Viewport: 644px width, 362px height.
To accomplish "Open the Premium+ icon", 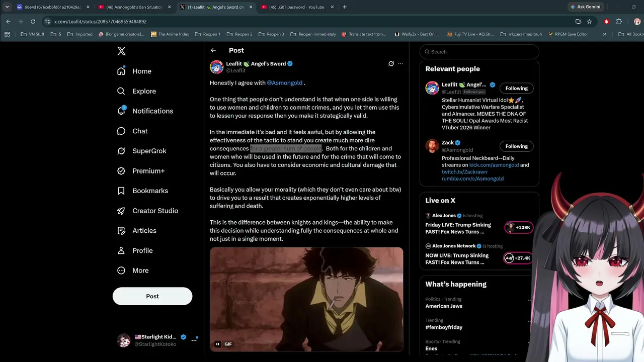I will [121, 171].
